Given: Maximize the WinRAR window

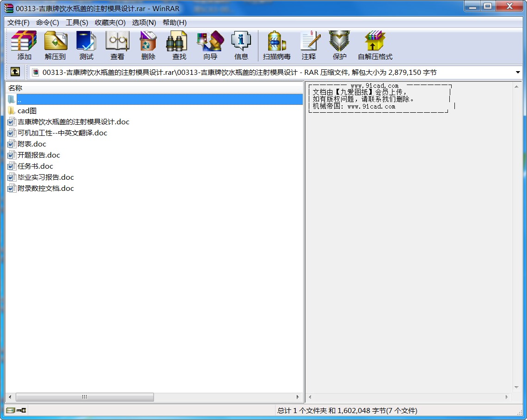Looking at the screenshot, I should coord(488,6).
